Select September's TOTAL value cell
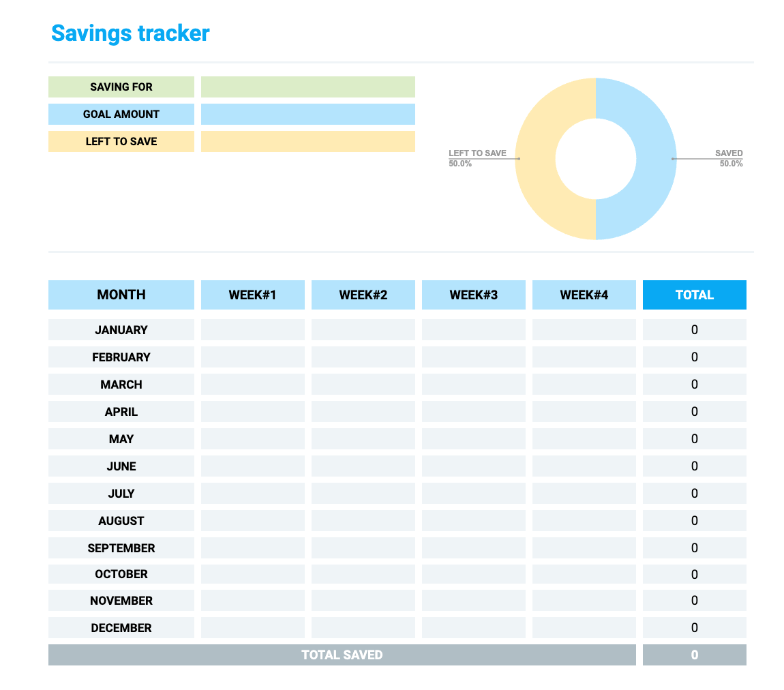Image resolution: width=784 pixels, height=690 pixels. click(695, 548)
